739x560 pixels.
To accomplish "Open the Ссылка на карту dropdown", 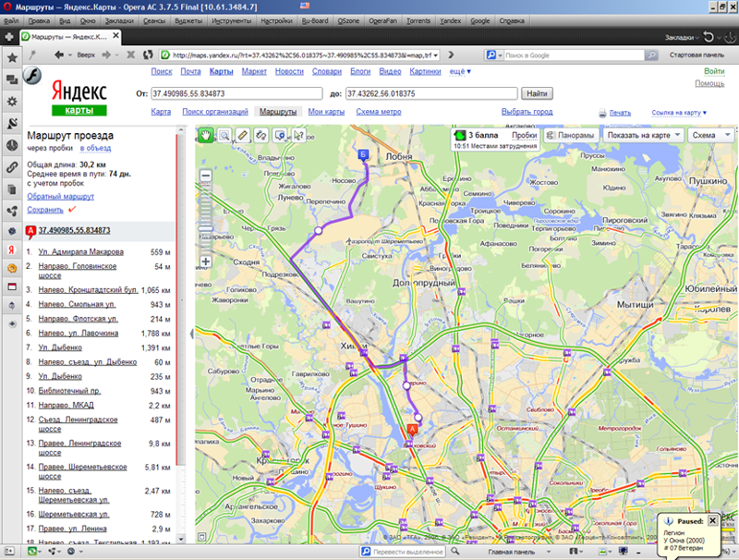I will (x=679, y=113).
